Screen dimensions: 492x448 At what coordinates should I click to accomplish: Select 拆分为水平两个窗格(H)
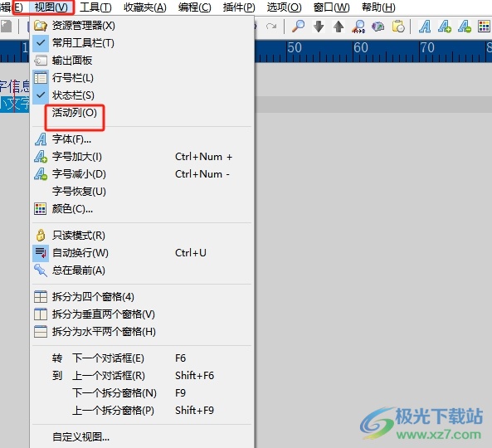click(142, 332)
